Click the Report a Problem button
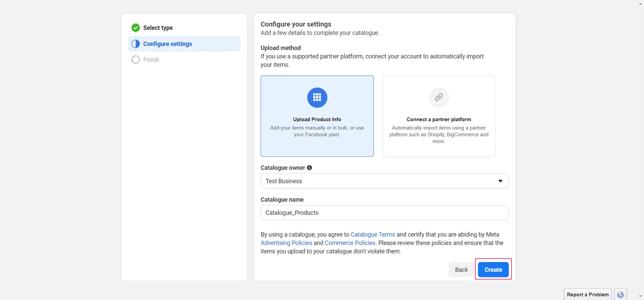644x300 pixels. pos(588,294)
